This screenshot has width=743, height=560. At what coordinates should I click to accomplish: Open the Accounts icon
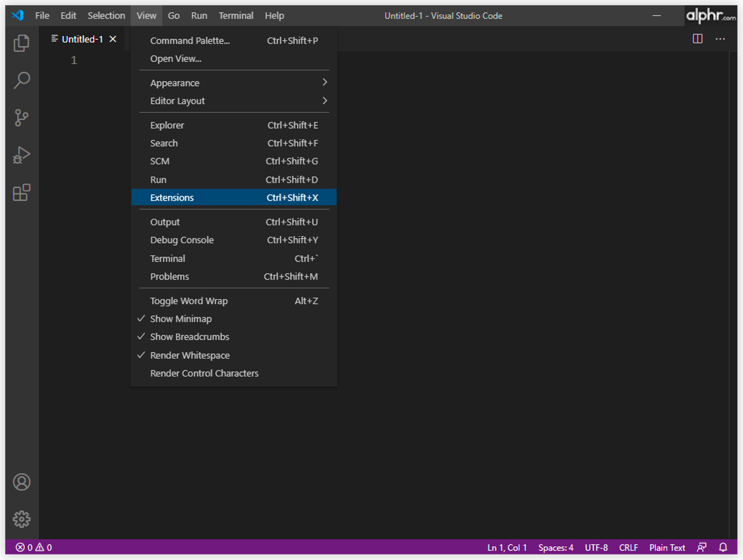click(22, 482)
